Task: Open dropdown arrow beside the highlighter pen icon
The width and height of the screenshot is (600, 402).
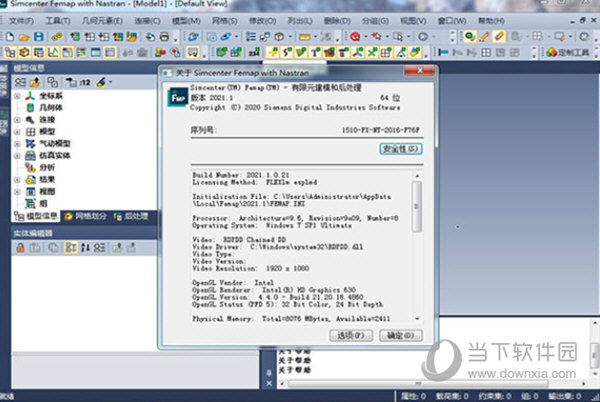Action: click(111, 82)
